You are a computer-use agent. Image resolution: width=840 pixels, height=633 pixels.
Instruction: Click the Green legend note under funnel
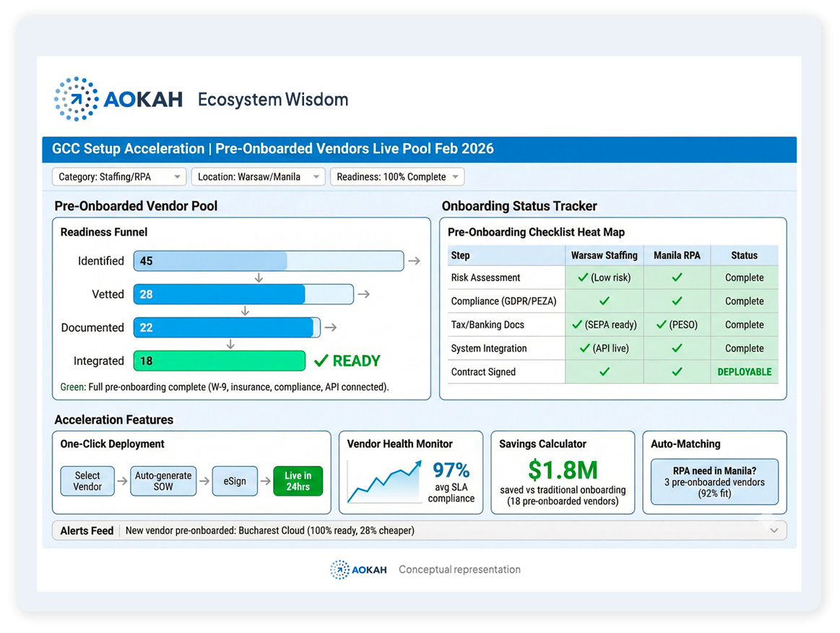click(225, 387)
